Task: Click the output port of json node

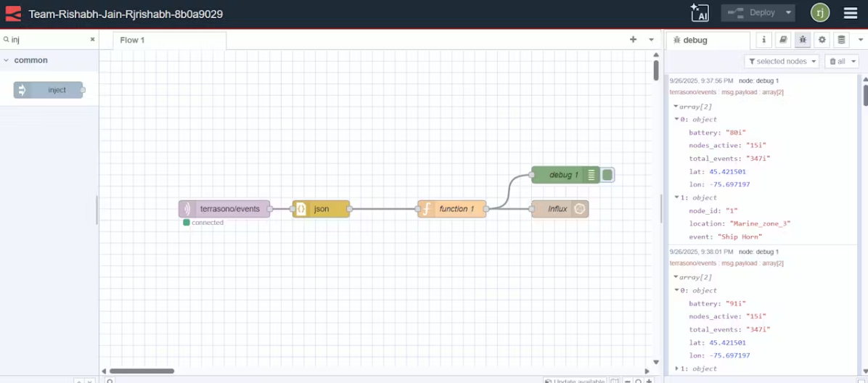Action: coord(349,209)
